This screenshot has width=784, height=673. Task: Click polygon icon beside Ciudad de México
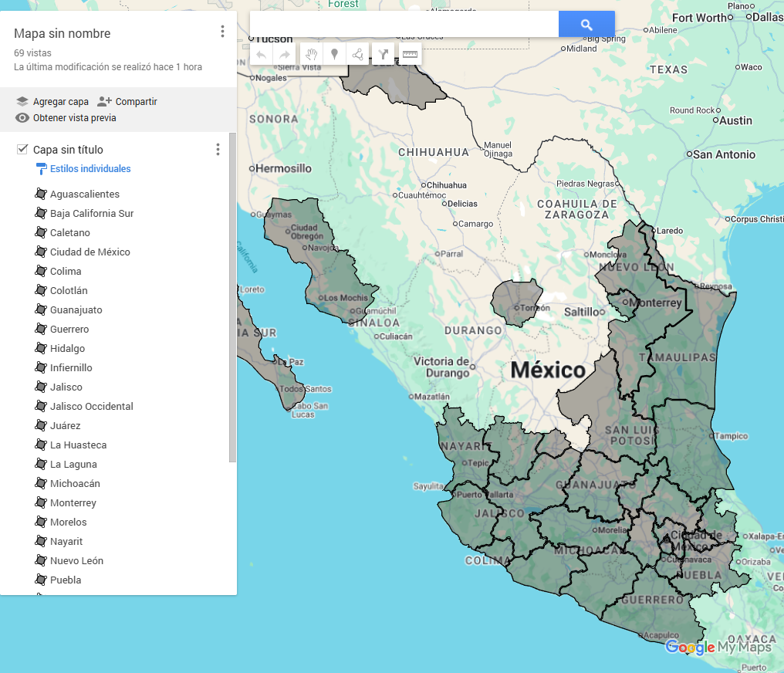tap(41, 252)
